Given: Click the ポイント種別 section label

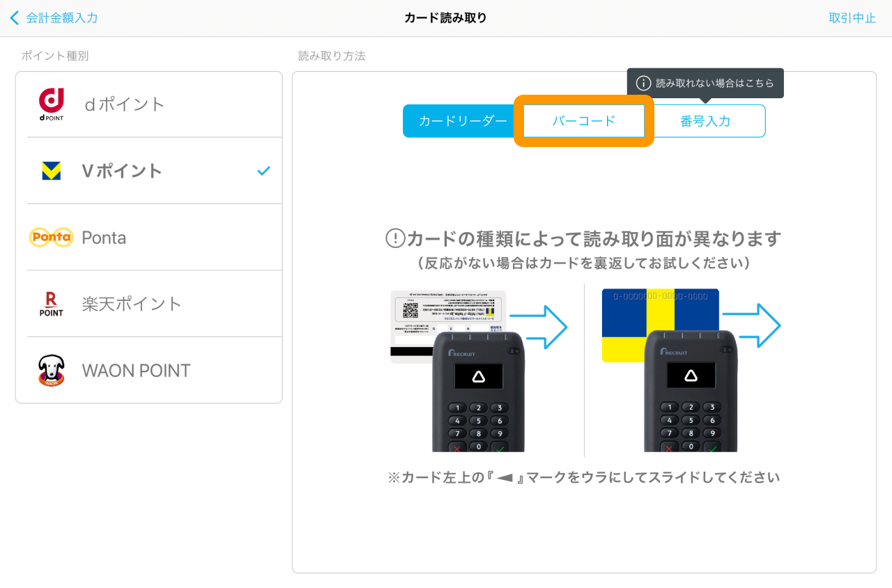Looking at the screenshot, I should pos(55,56).
